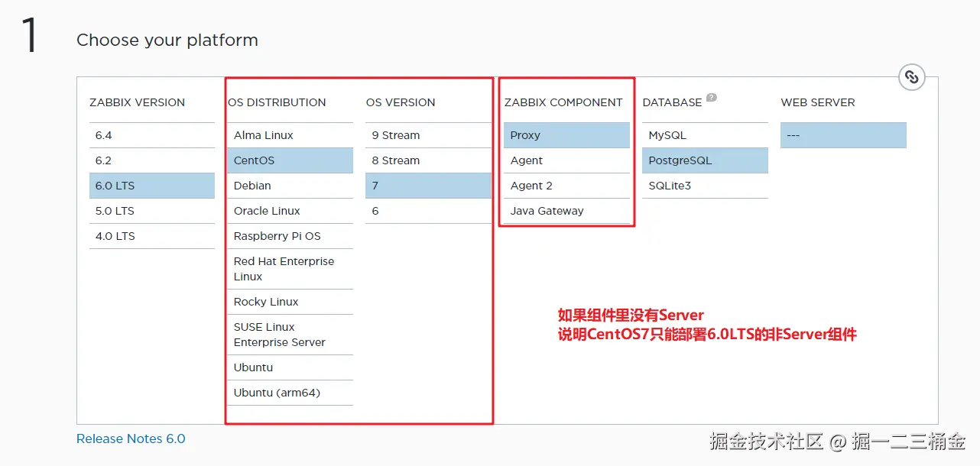Select OS version 8 Stream
This screenshot has height=466, width=980.
[429, 160]
